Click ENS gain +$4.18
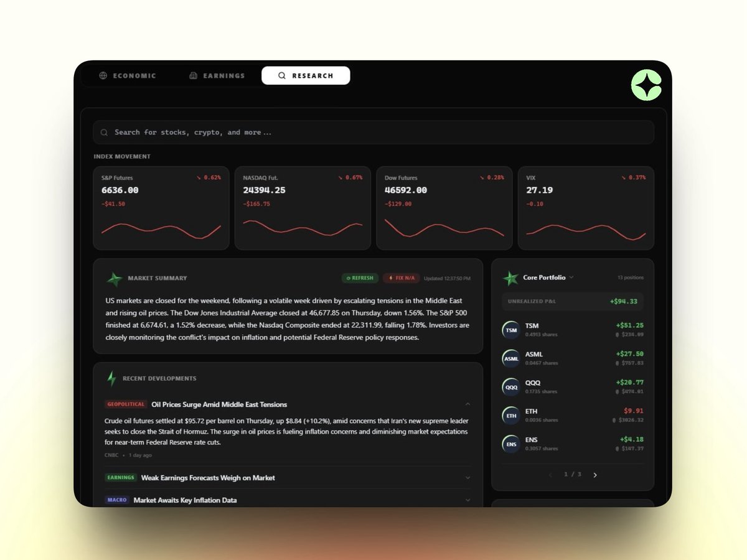 coord(632,440)
